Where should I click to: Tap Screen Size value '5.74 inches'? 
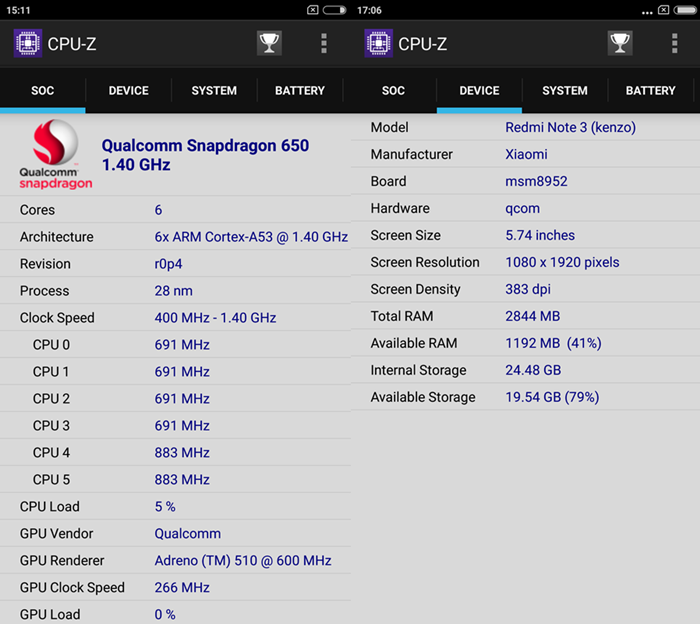540,235
